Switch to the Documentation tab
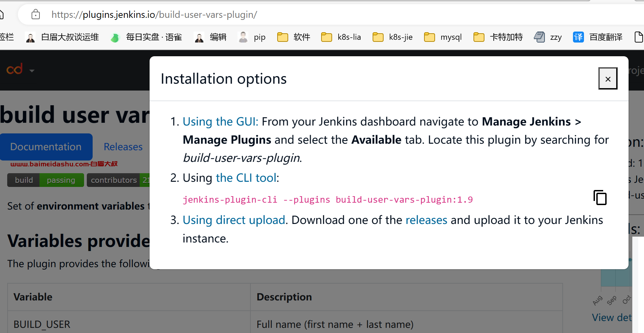Image resolution: width=644 pixels, height=333 pixels. pyautogui.click(x=46, y=147)
